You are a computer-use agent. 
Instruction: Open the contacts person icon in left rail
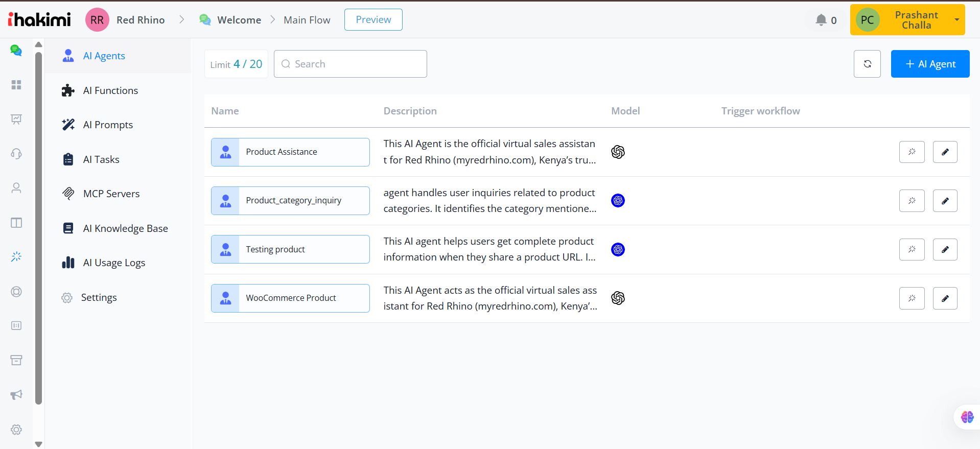16,188
